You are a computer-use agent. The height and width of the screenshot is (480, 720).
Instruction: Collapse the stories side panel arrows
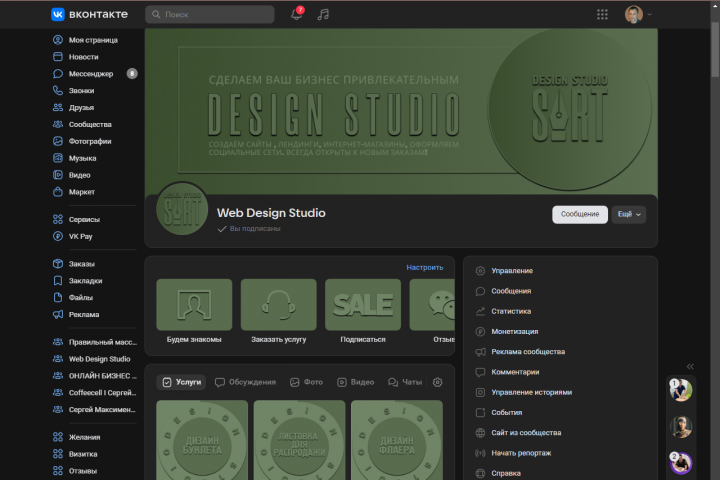pos(690,366)
